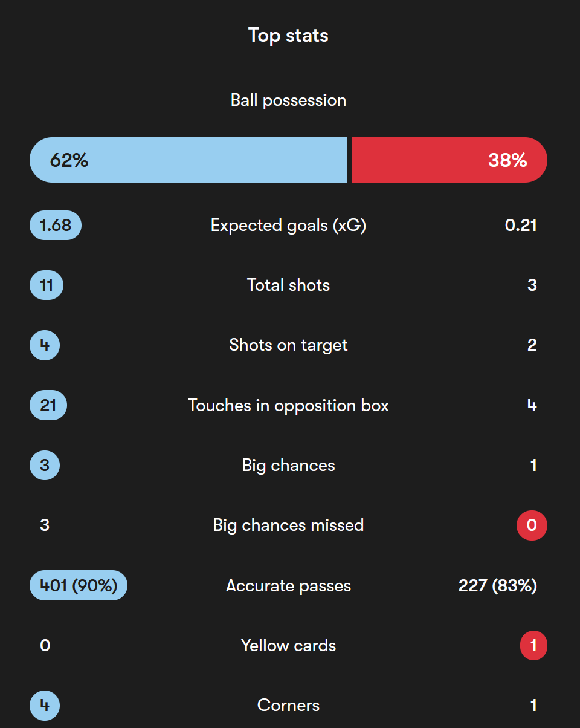The image size is (580, 728).
Task: Click the blue big chances 3 badge
Action: (x=45, y=466)
